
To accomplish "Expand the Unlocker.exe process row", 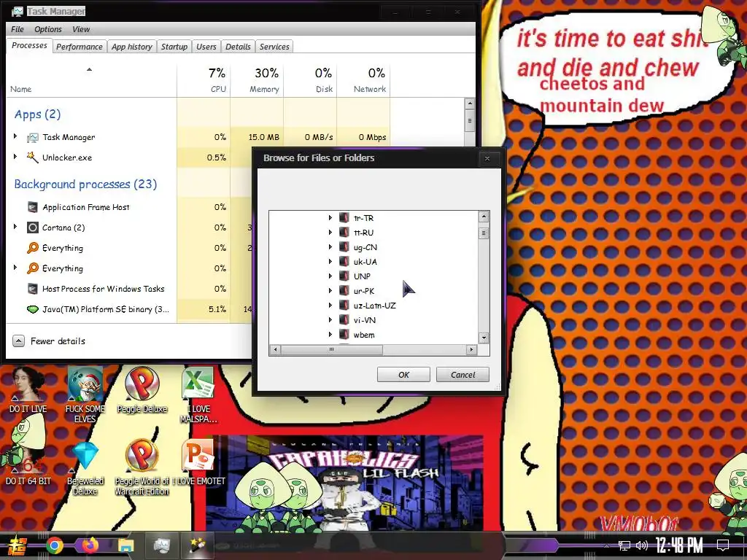I will tap(15, 157).
